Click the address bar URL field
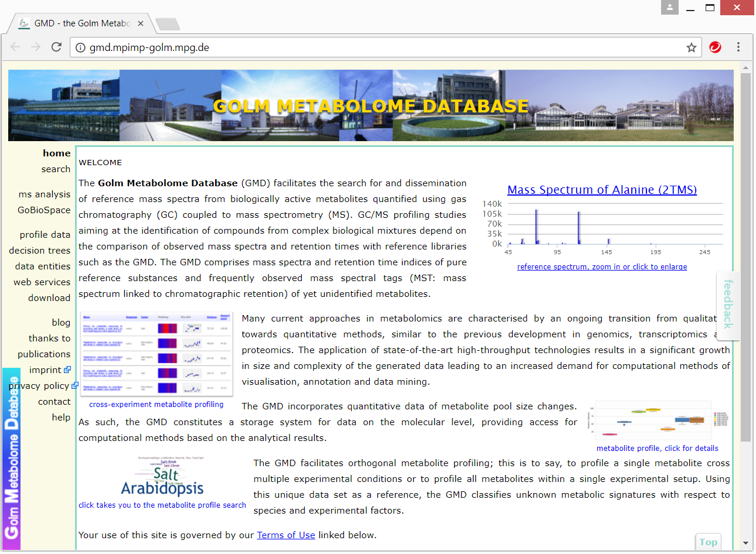Image resolution: width=756 pixels, height=554 pixels. pos(387,47)
